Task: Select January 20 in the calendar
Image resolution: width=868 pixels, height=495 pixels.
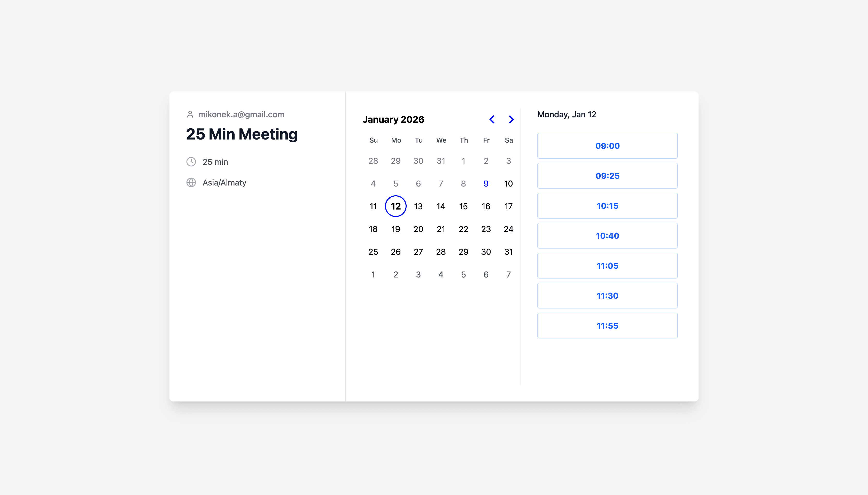Action: pos(418,229)
